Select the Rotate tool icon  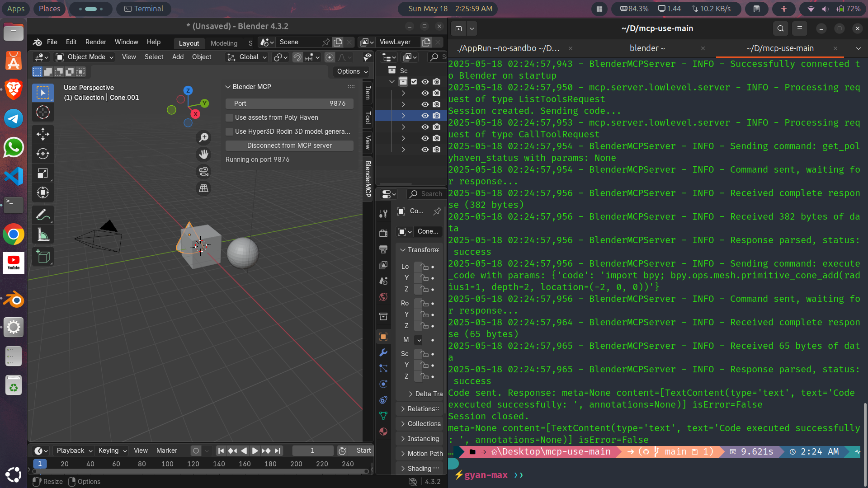pos(43,154)
